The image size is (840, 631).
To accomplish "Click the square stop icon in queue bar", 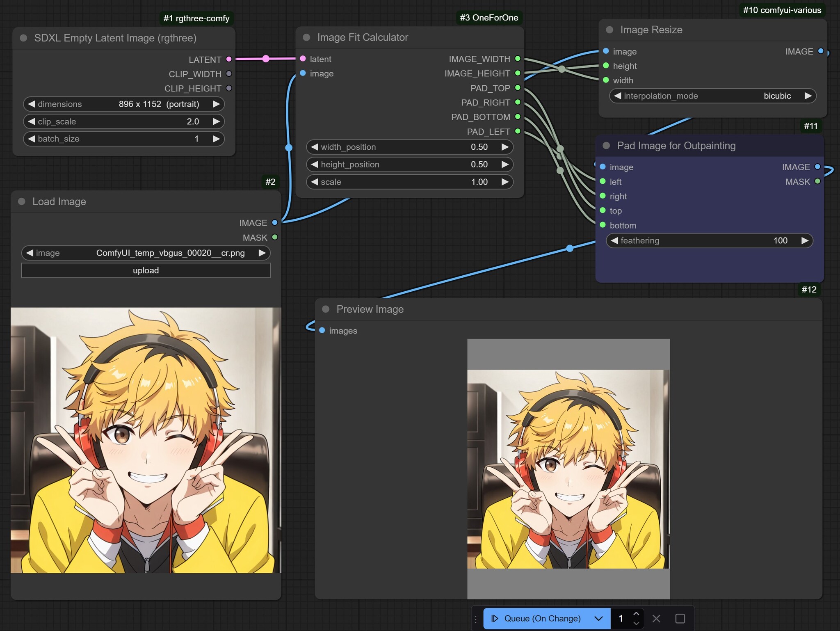I will (x=680, y=618).
